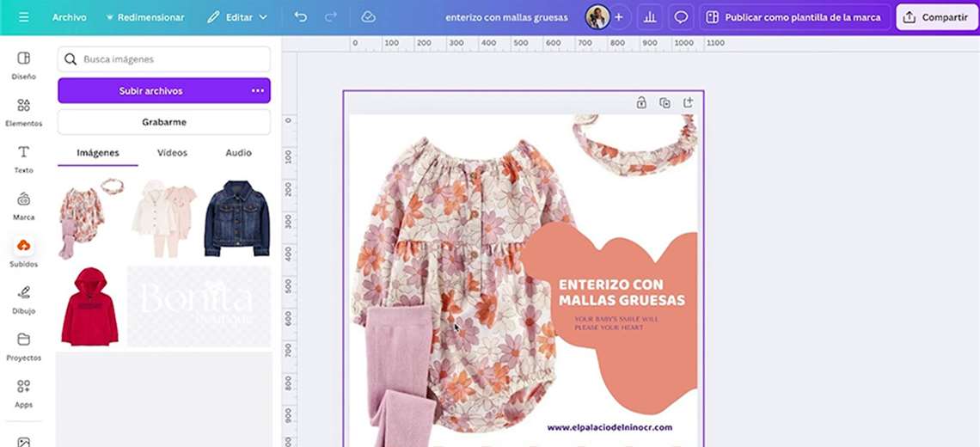The height and width of the screenshot is (447, 980).
Task: Open the Diseño sidebar panel
Action: [24, 65]
